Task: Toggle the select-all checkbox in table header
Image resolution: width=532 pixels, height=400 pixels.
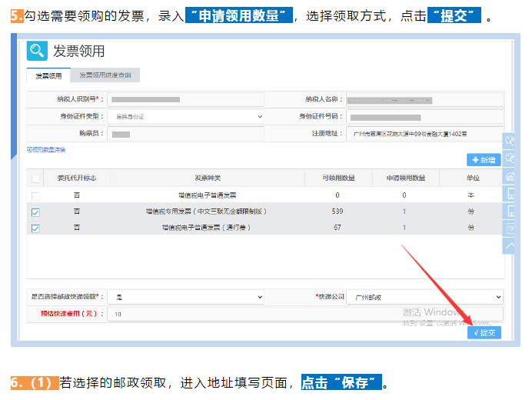Action: [x=35, y=178]
